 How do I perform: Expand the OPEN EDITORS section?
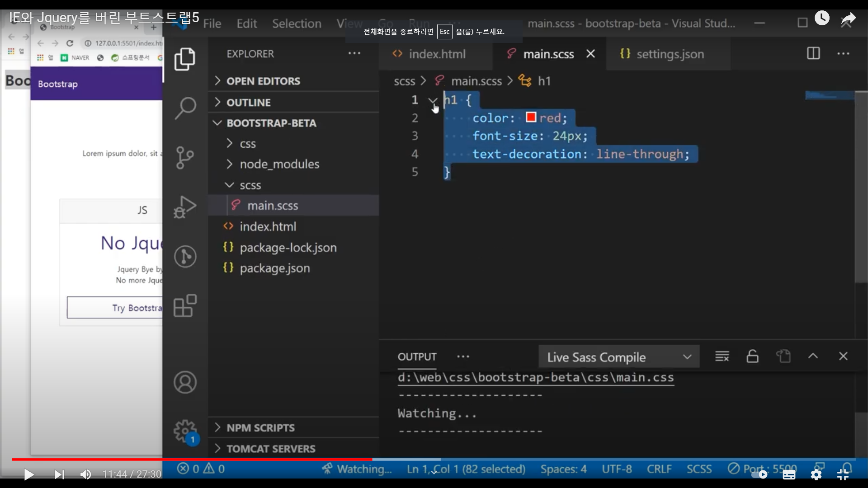point(293,81)
